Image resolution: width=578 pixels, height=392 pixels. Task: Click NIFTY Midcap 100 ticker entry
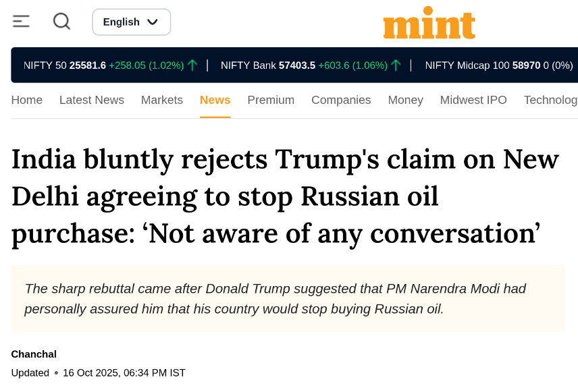coord(499,65)
